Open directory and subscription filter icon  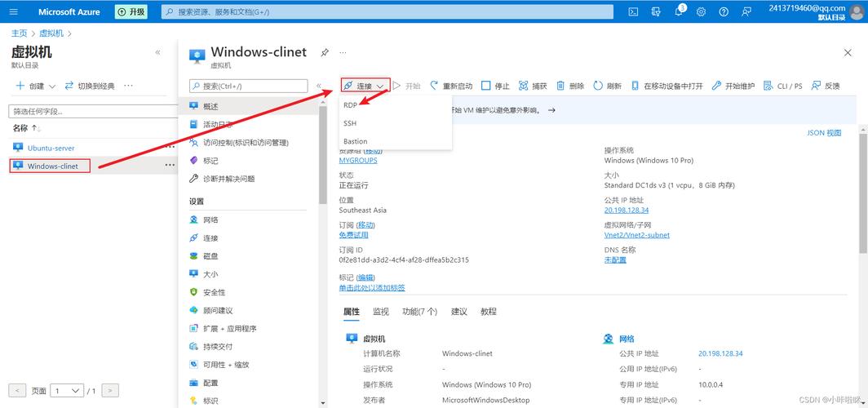657,11
